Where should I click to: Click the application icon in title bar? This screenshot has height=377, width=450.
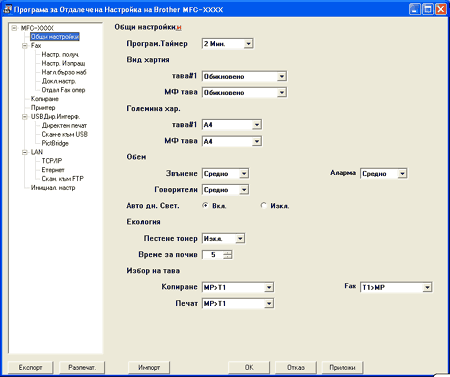[x=7, y=9]
